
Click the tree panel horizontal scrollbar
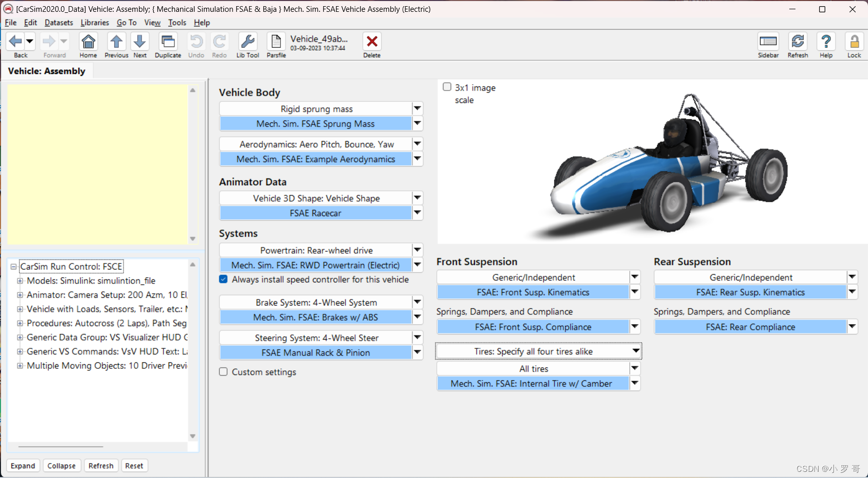point(61,447)
